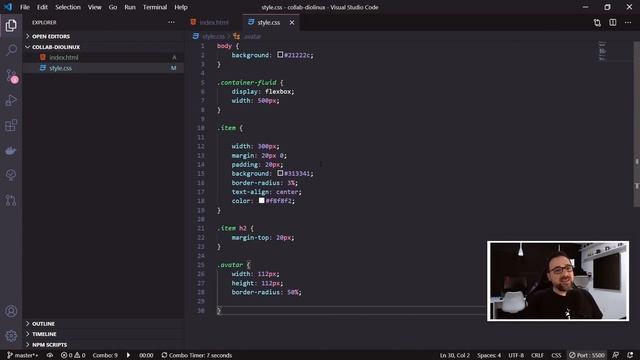The width and height of the screenshot is (640, 360).
Task: Click Ln 30, Col 2 status item
Action: pos(455,355)
